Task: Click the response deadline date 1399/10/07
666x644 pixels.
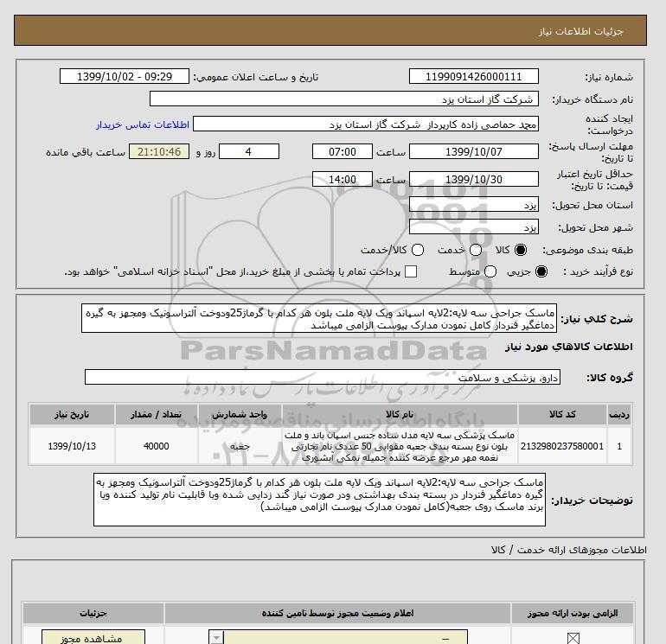Action: pos(474,152)
